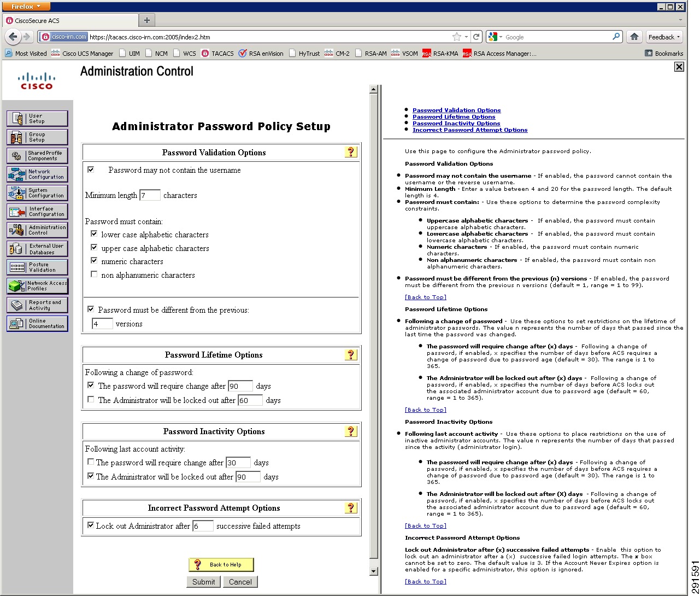Open the Firefox application menu dropdown

coord(26,6)
